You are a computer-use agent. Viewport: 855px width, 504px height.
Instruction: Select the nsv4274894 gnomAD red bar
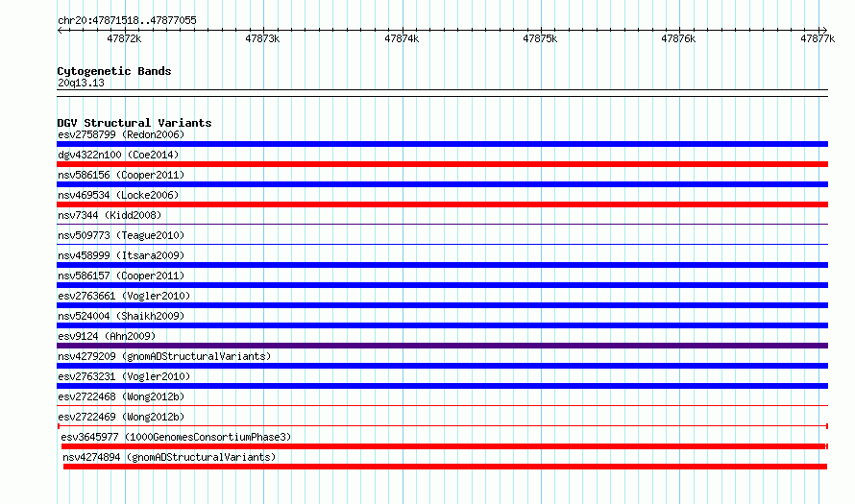(x=445, y=467)
